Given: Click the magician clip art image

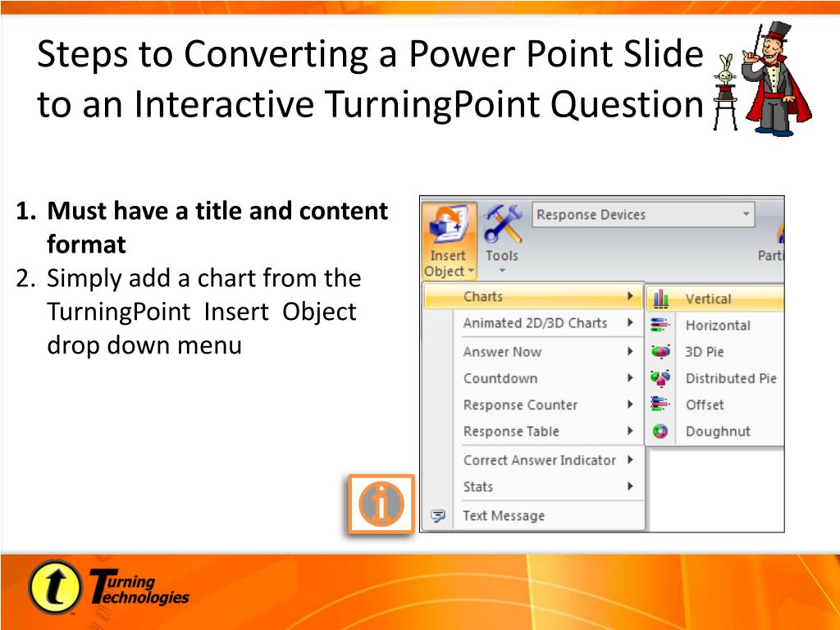Looking at the screenshot, I should coord(764,79).
